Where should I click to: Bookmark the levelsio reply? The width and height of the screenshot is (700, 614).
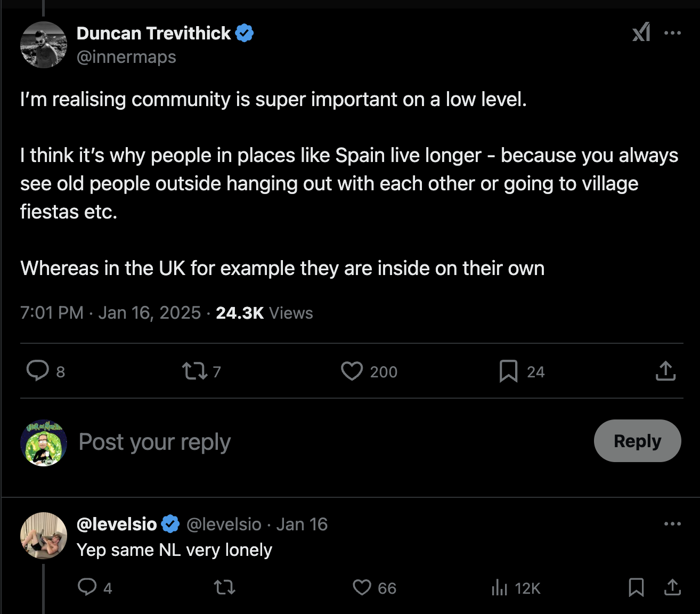636,587
